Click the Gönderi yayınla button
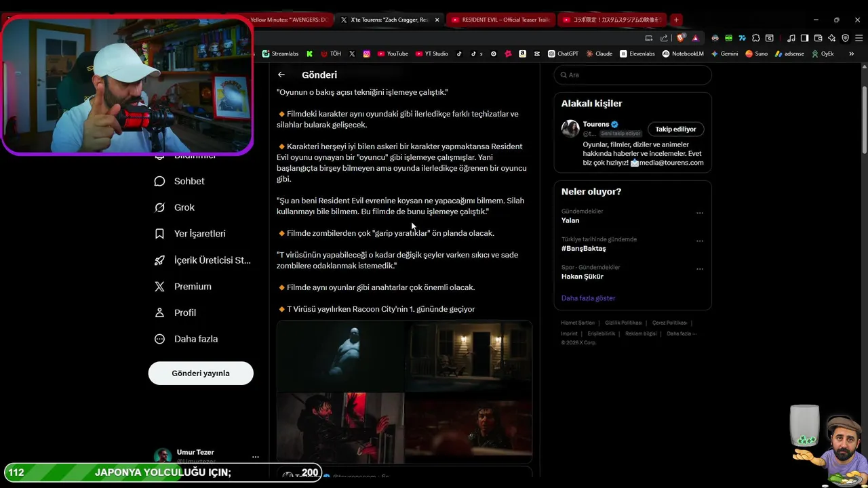The width and height of the screenshot is (868, 488). [x=201, y=373]
